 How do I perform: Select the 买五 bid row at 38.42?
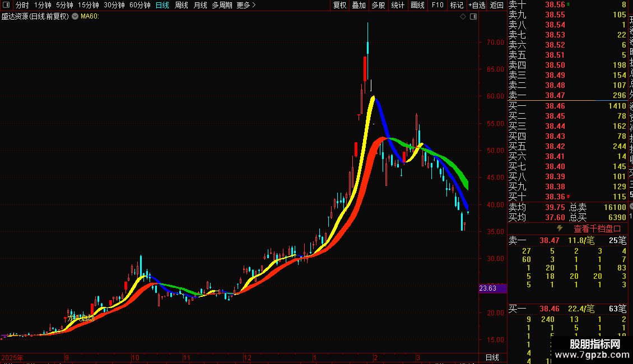pos(567,146)
